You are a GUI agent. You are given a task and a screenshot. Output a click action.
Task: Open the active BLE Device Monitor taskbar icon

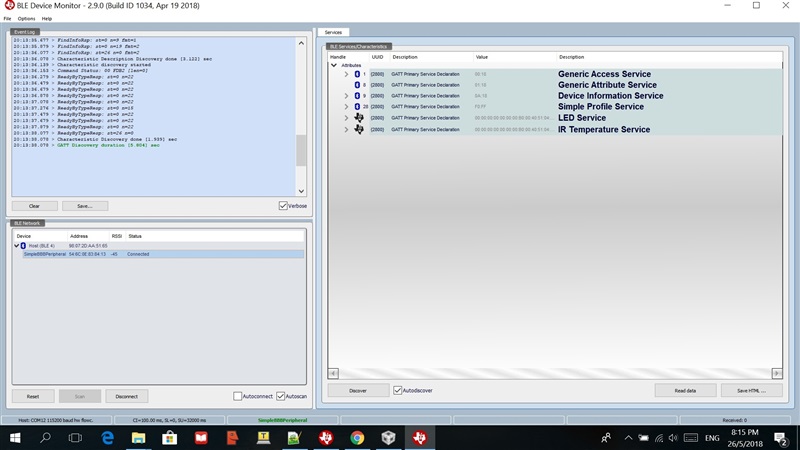pos(419,438)
